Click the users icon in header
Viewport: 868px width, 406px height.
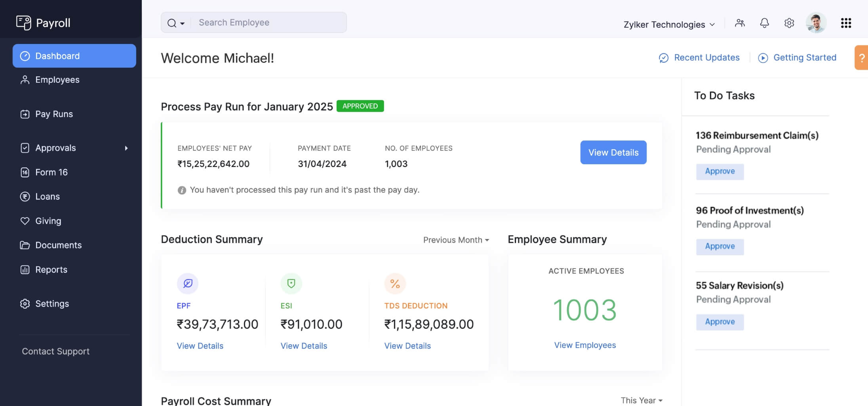pyautogui.click(x=740, y=23)
